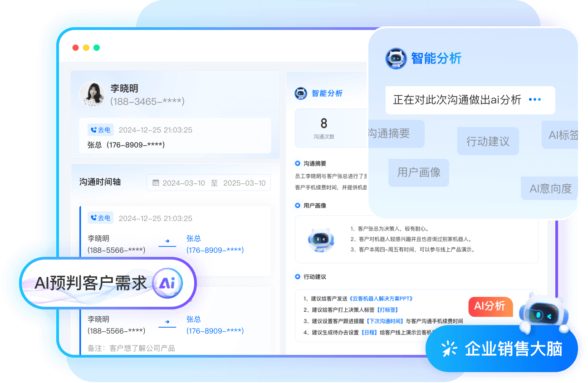Click 张总 (176-8909-****) in the top contact card
The image size is (588, 383).
[x=126, y=145]
